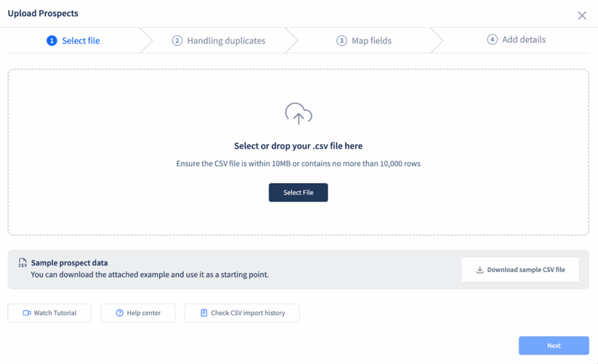The height and width of the screenshot is (364, 598).
Task: Click the document icon for CSV import history
Action: [204, 313]
